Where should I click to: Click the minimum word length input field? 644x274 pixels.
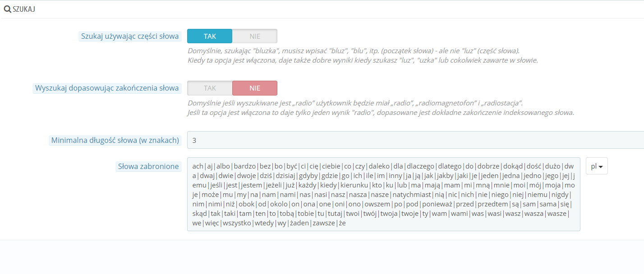415,140
